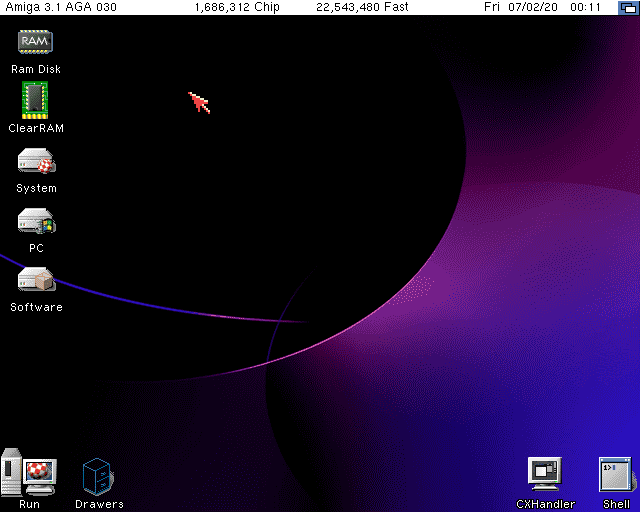Click the '1,686,312 Chip' memory readout
Viewport: 640px width, 512px height.
[x=237, y=7]
